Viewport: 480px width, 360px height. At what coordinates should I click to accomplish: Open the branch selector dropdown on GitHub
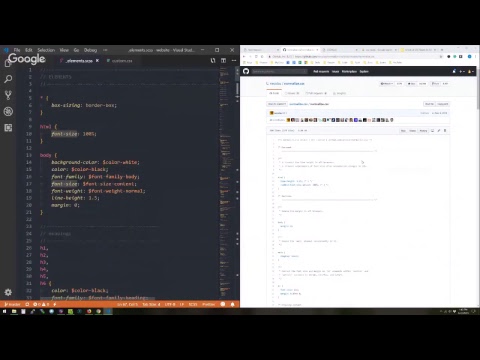[277, 104]
